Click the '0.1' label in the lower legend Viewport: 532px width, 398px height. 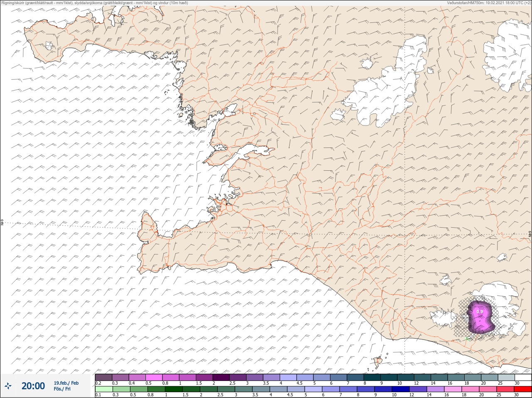tap(98, 395)
